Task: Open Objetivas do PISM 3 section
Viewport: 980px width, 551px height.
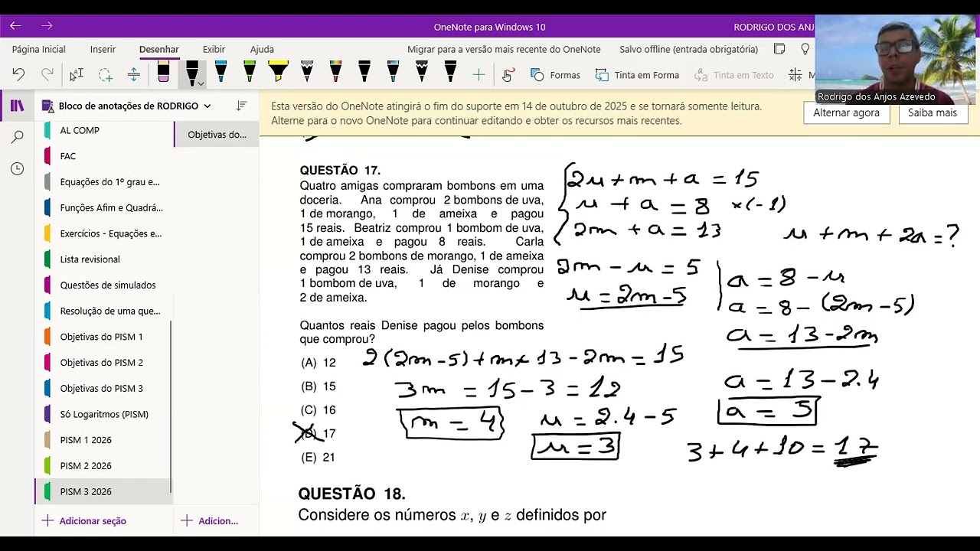Action: pyautogui.click(x=104, y=388)
